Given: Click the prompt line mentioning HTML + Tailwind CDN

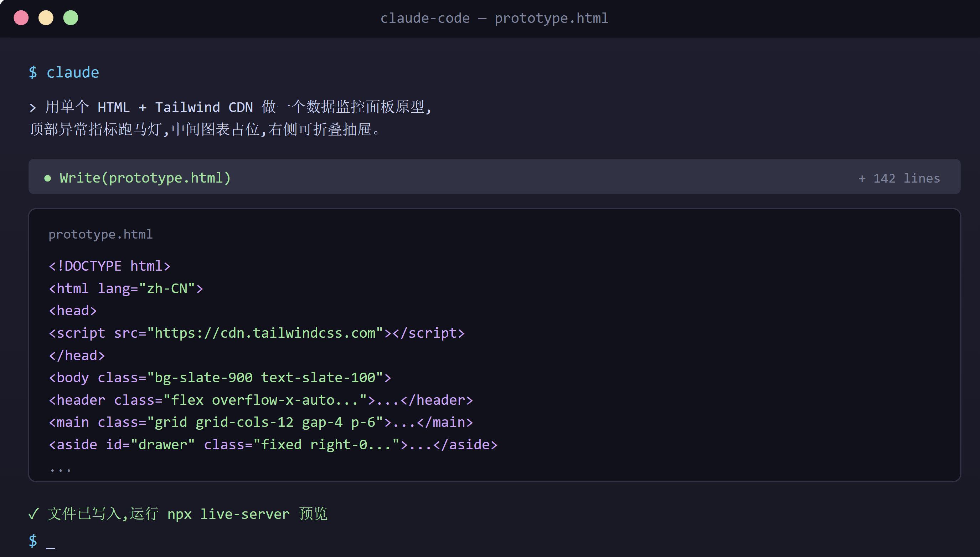Looking at the screenshot, I should pyautogui.click(x=231, y=107).
